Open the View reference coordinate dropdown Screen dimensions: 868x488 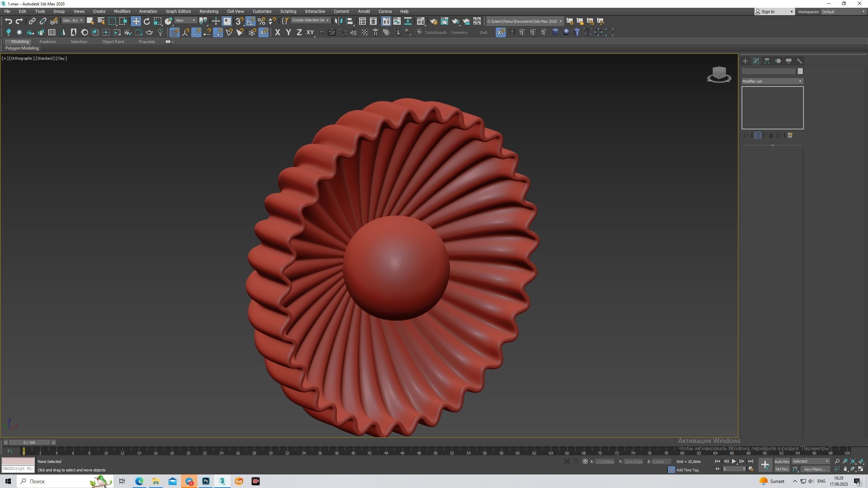pyautogui.click(x=185, y=21)
